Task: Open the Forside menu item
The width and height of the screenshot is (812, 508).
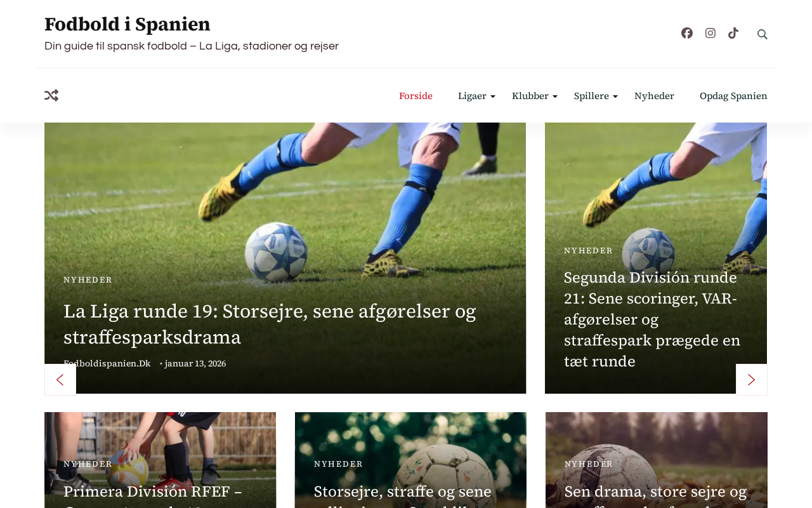Action: [x=416, y=96]
